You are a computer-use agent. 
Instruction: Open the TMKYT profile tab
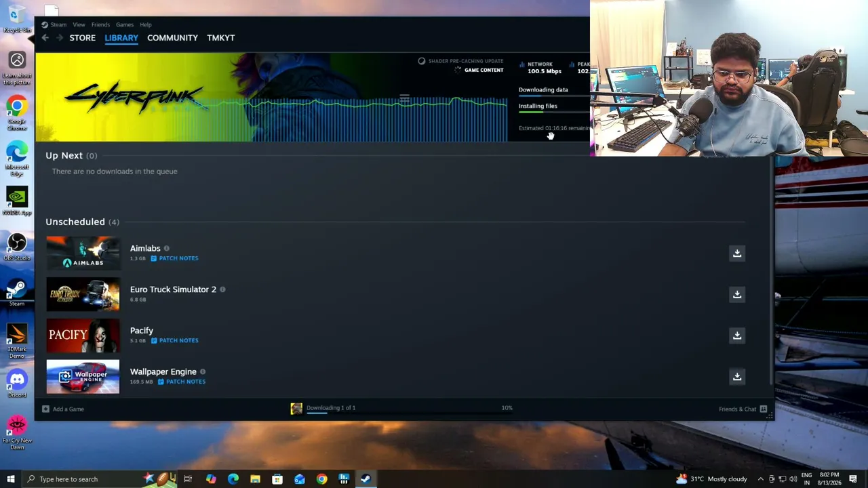(x=221, y=38)
